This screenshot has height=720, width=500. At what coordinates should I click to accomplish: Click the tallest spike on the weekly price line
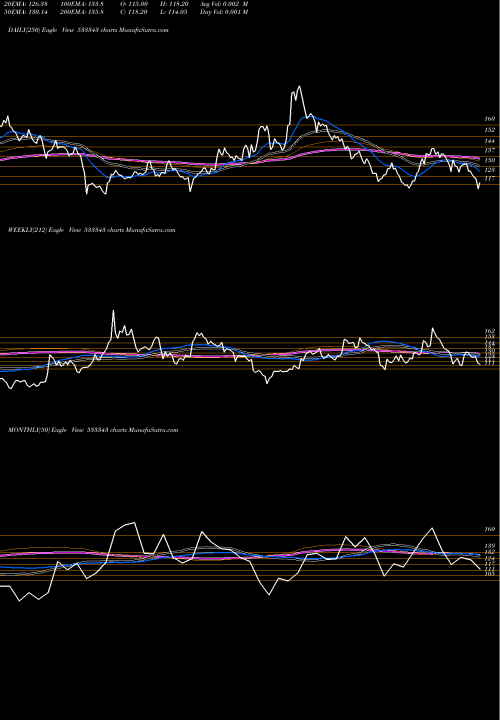[x=113, y=311]
